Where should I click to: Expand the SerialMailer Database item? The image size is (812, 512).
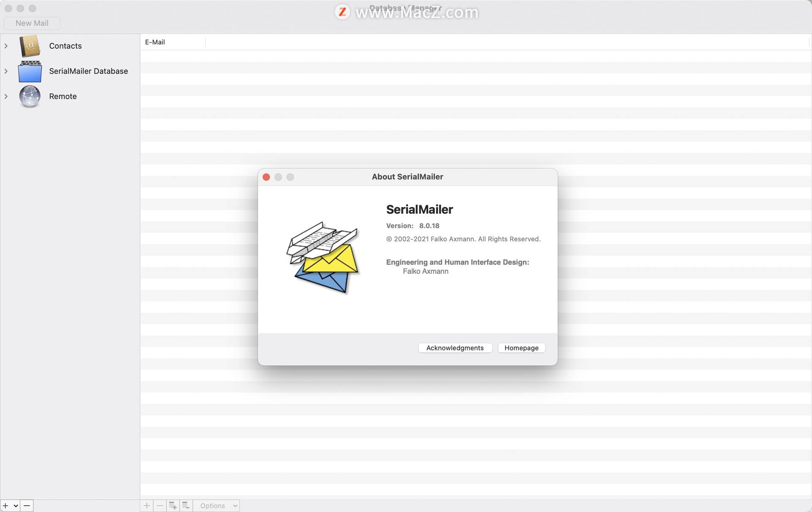(6, 71)
